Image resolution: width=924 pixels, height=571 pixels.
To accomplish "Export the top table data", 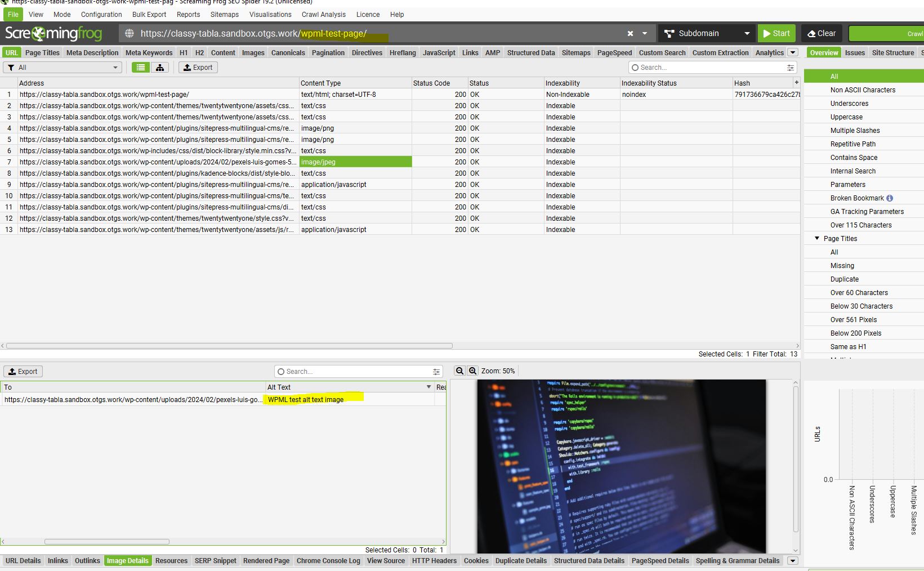I will click(x=198, y=68).
